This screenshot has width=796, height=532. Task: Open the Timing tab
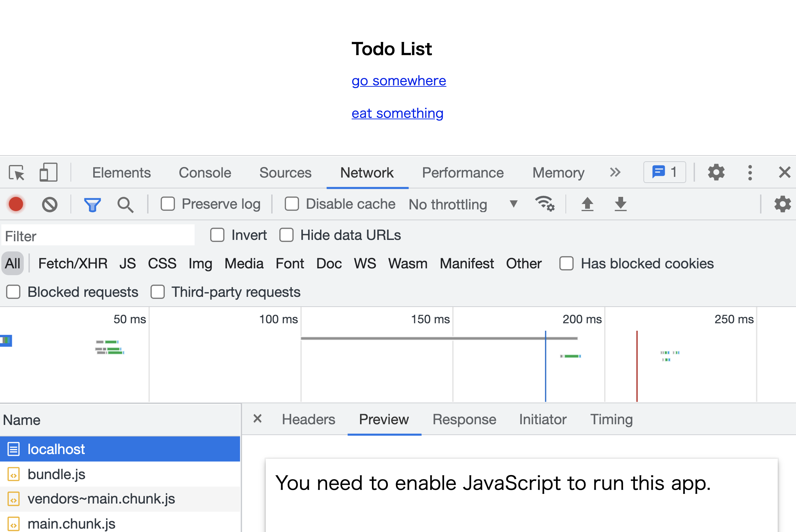[x=611, y=420]
